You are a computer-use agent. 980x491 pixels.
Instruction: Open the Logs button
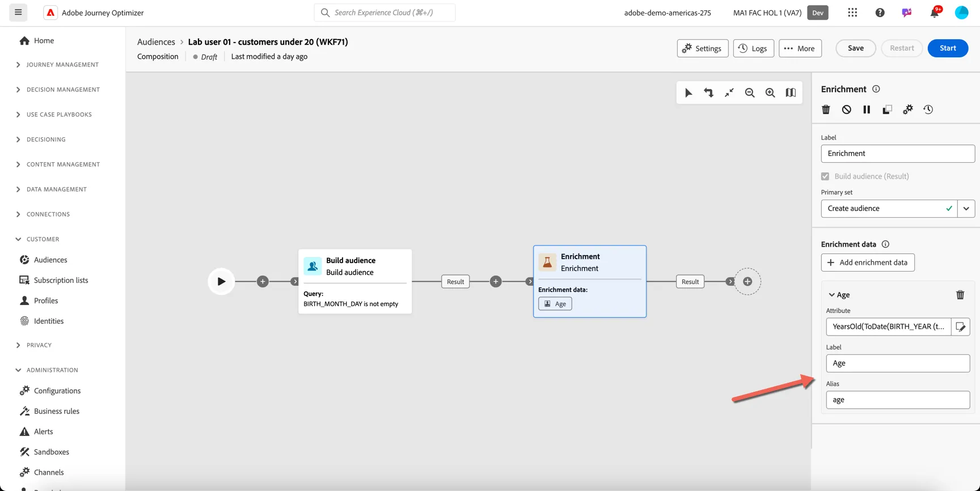coord(753,48)
